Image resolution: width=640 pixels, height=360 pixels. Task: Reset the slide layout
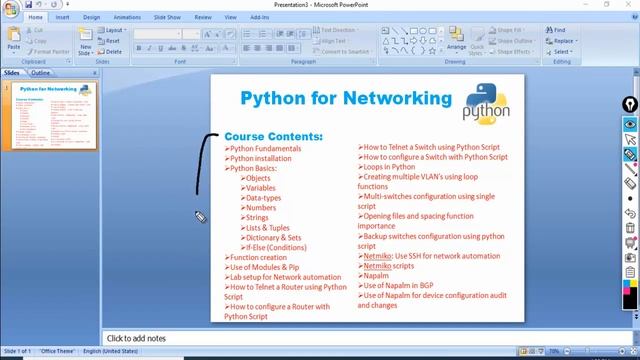pos(109,41)
